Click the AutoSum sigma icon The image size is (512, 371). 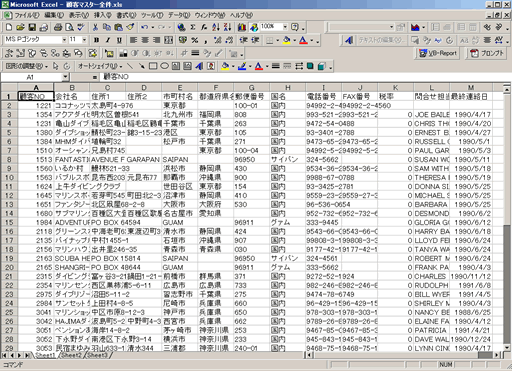[x=193, y=27]
